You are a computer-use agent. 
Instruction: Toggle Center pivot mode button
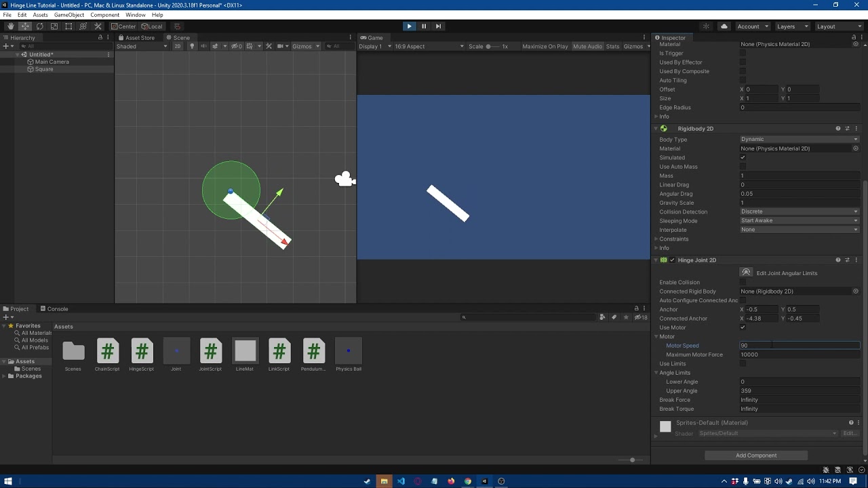[123, 26]
